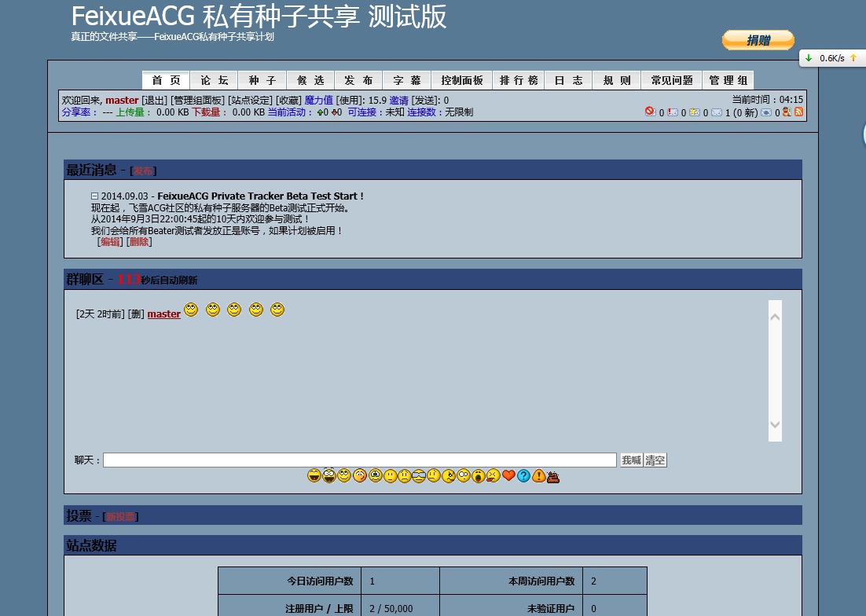Insert the brown poop emoticon
Image resolution: width=866 pixels, height=616 pixels.
click(x=553, y=476)
